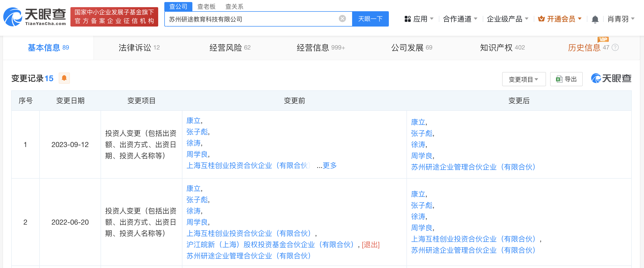
Task: Open 苏州研途企业管理合伙企业 in 变更后 of row 1
Action: (473, 167)
